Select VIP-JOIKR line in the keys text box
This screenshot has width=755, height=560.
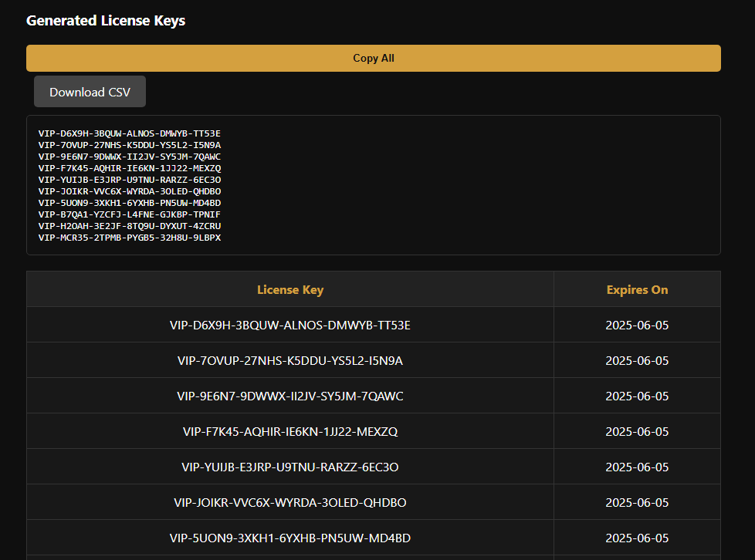[x=130, y=191]
